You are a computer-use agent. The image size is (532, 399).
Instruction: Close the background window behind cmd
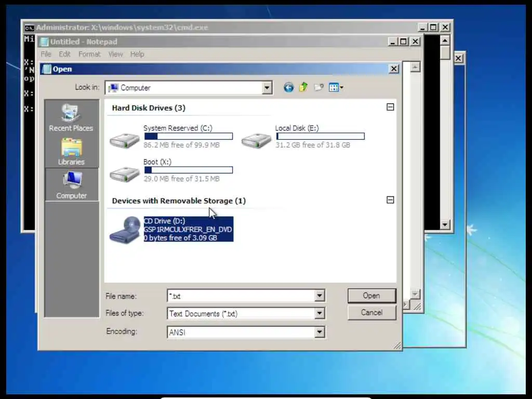pyautogui.click(x=458, y=58)
